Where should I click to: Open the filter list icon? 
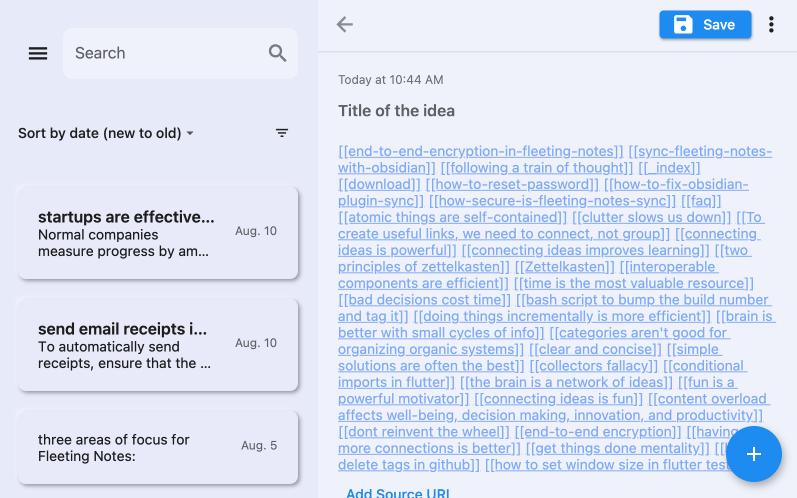point(282,133)
